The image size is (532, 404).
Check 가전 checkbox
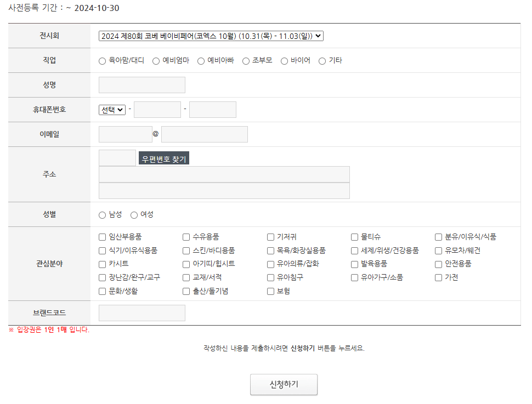point(438,278)
